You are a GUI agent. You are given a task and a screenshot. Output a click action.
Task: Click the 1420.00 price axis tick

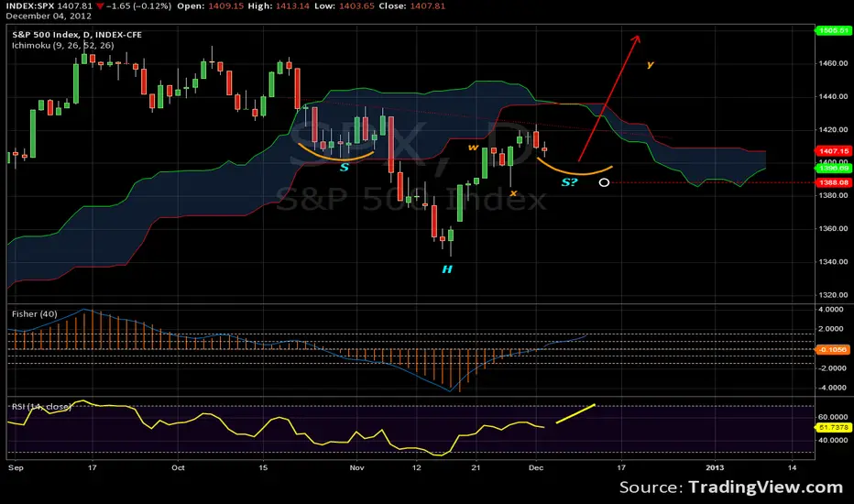tap(833, 130)
